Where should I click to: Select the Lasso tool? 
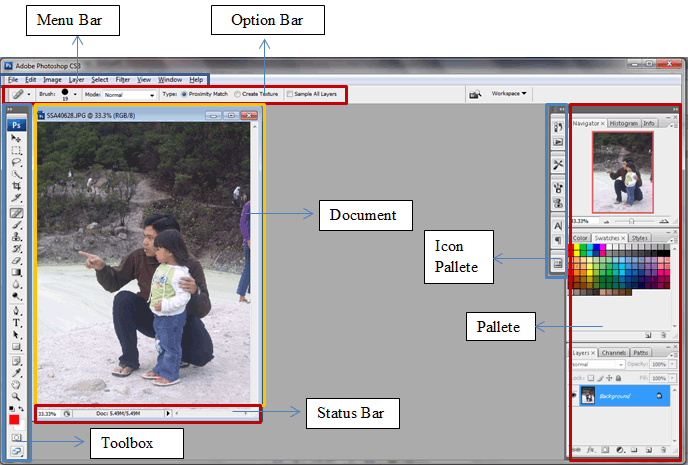click(16, 162)
